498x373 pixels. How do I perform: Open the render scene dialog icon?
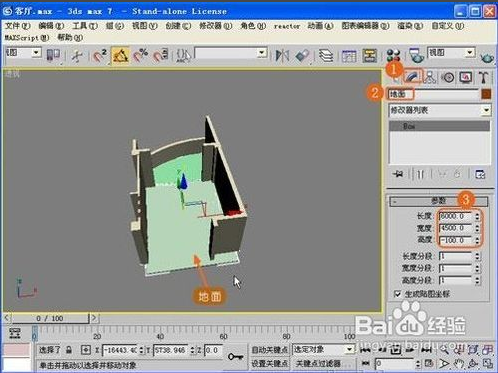pos(416,55)
